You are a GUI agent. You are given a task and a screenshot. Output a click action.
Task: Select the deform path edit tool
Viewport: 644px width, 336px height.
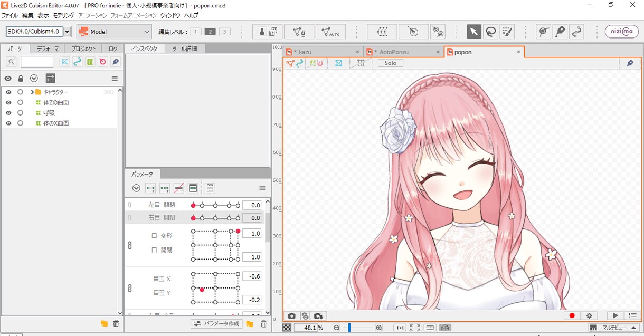click(x=577, y=32)
